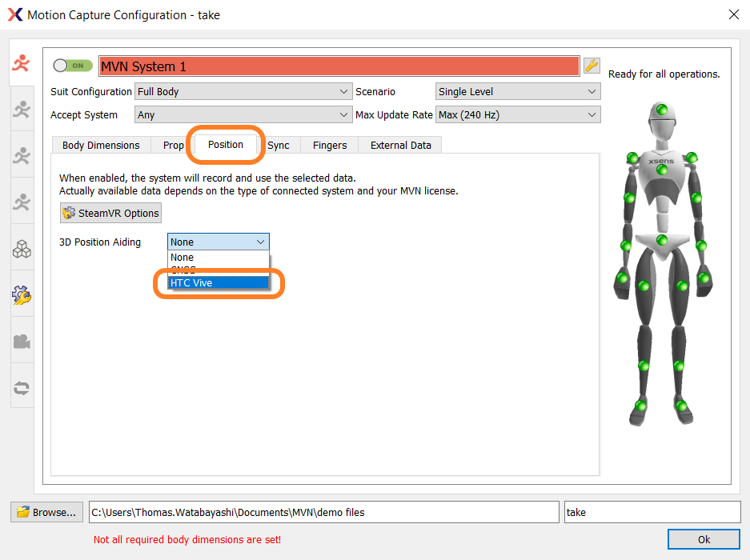Expand the Max Update Rate dropdown
The height and width of the screenshot is (560, 750).
pos(517,114)
